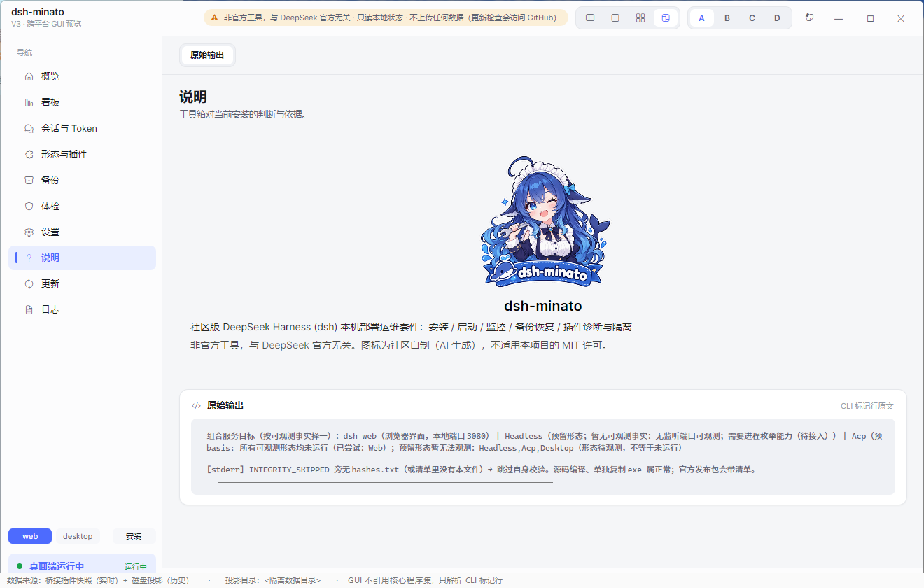
Task: Click the 安装 button
Action: pos(134,536)
